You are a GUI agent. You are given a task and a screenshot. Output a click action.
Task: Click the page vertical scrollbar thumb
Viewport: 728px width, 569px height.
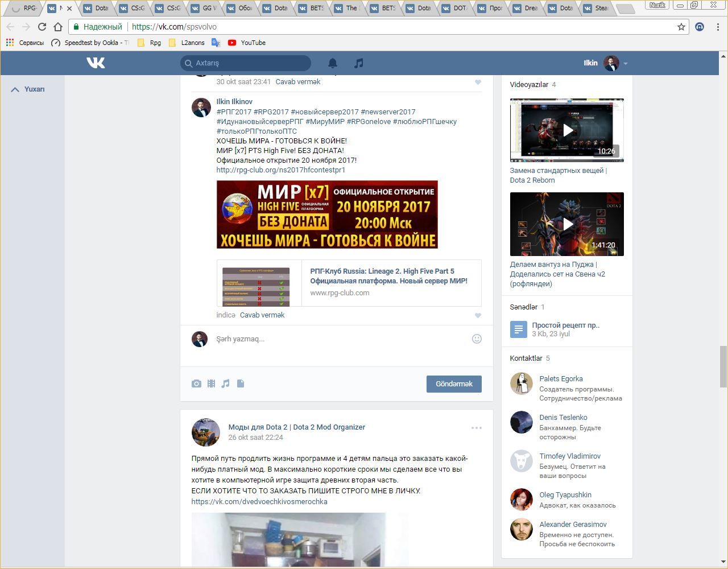coord(723,366)
